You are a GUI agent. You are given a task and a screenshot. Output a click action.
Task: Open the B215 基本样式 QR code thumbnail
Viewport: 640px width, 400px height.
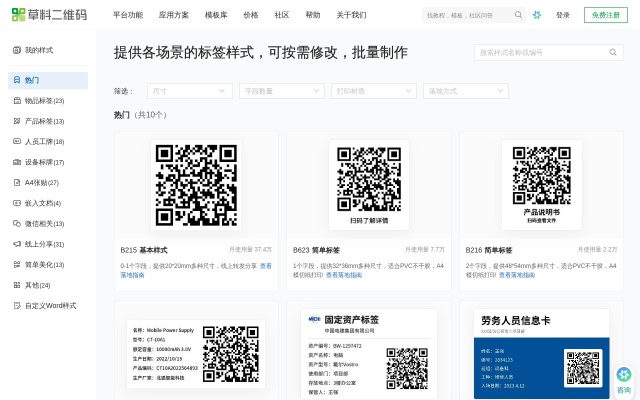[x=196, y=186]
